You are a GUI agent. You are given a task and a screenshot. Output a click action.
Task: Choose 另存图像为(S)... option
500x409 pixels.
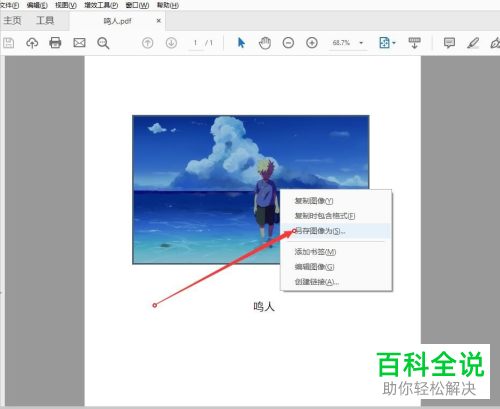(x=336, y=231)
